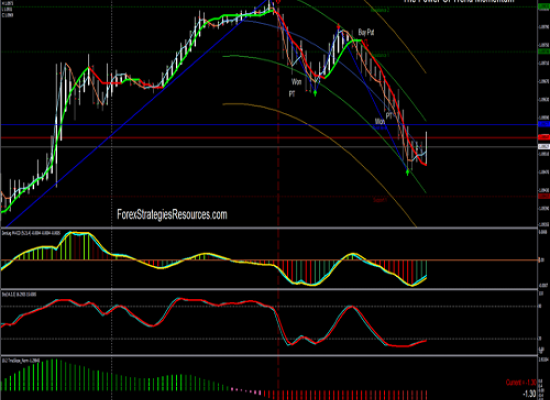Click the red Support 1 dotted line label
550x400 pixels.
(x=380, y=200)
